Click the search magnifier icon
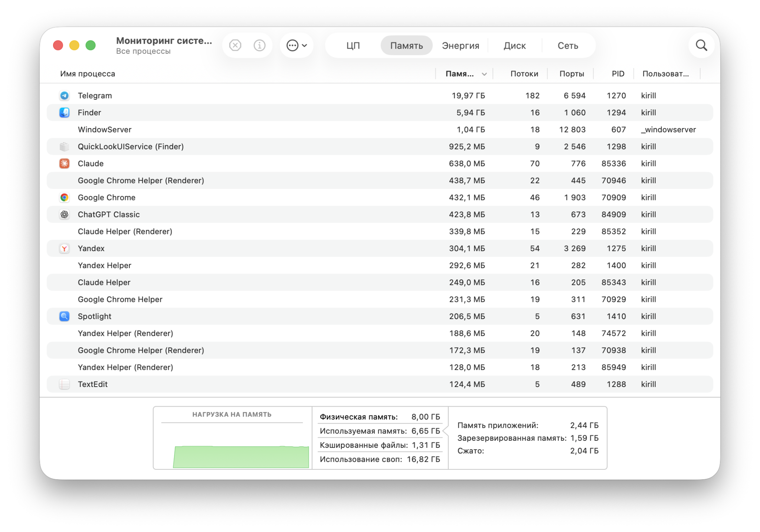Screen dimensions: 760x532 701,45
